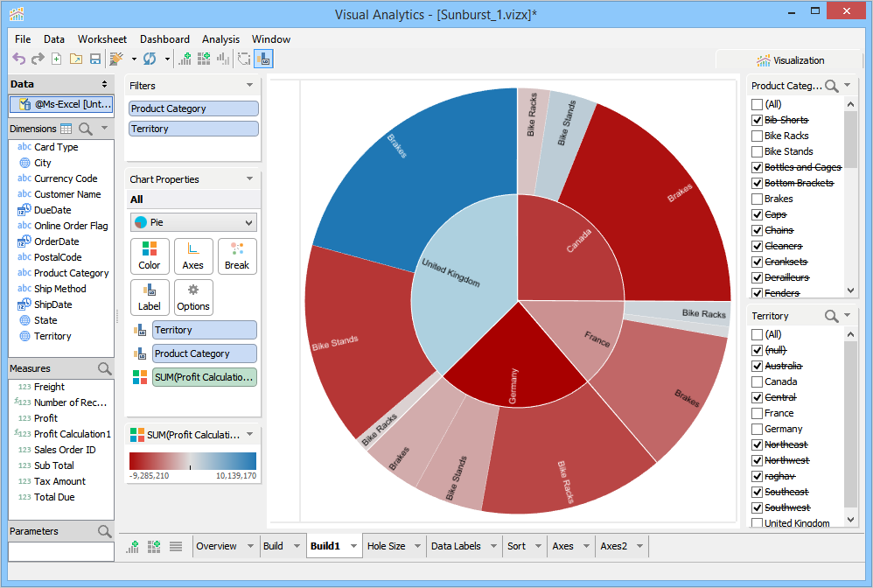Click the Refresh data icon

[150, 59]
